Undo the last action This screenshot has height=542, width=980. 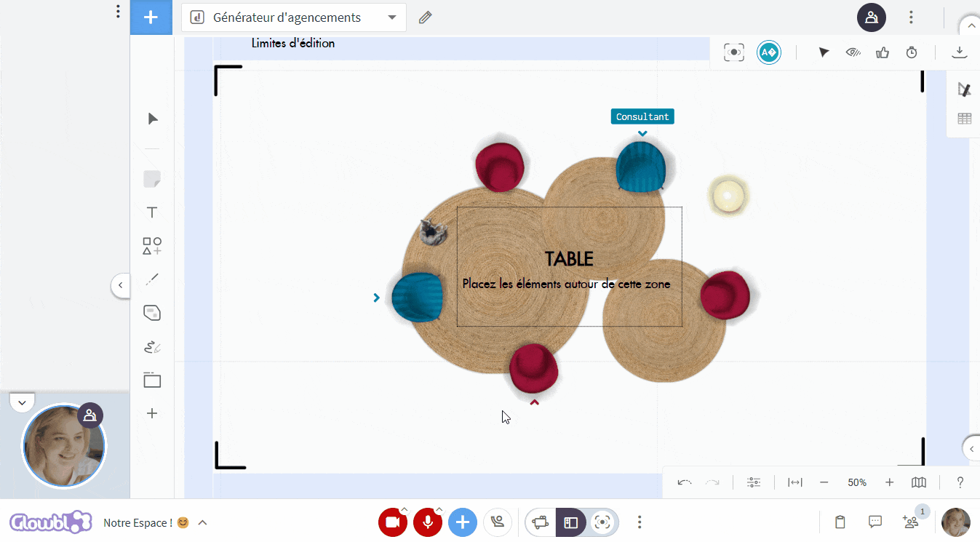[x=685, y=482]
